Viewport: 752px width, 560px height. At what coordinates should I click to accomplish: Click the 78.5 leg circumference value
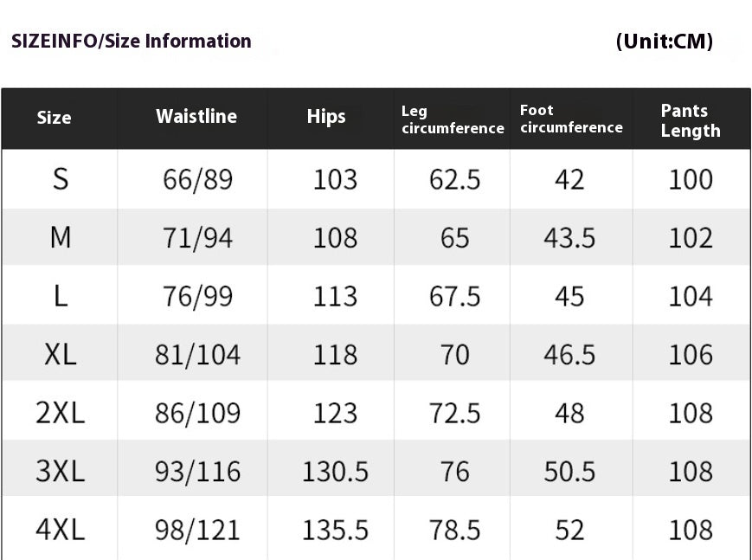[455, 530]
